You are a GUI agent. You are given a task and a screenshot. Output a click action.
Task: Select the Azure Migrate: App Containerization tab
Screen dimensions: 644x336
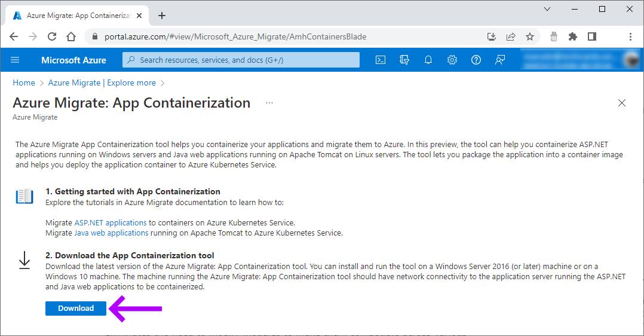point(77,16)
